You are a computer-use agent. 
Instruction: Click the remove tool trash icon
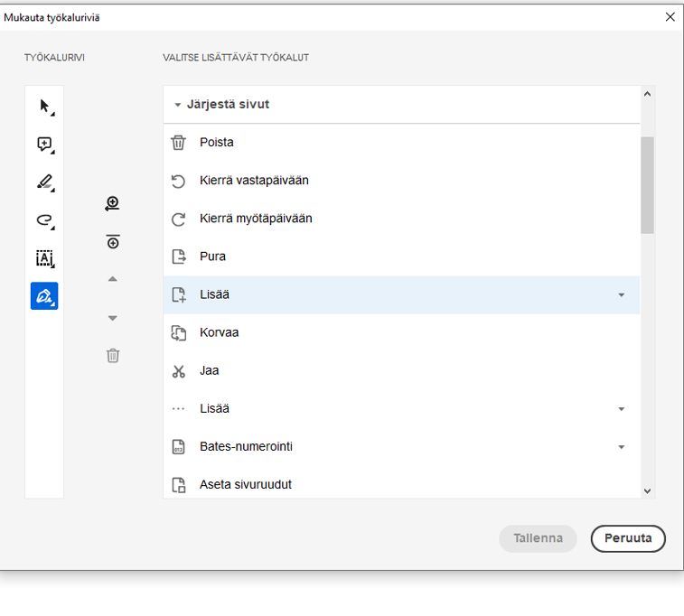(113, 355)
